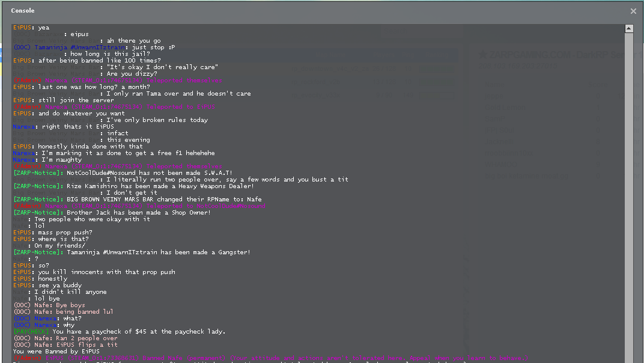Click the console vertical scrollbar track
The height and width of the screenshot is (363, 644).
(x=629, y=197)
